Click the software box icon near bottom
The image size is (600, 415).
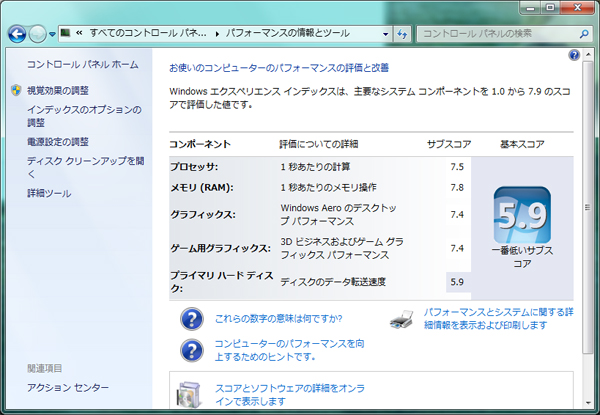point(188,394)
